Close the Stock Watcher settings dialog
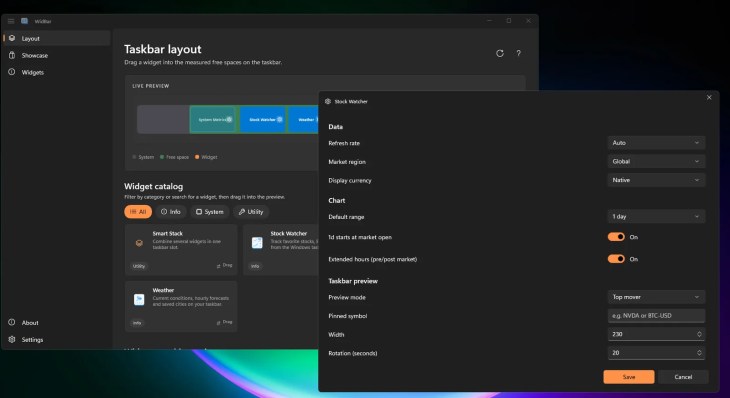This screenshot has height=398, width=730. (x=709, y=97)
